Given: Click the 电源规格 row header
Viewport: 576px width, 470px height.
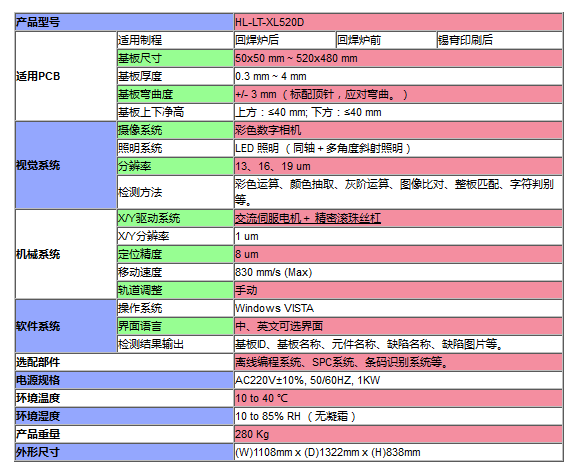Looking at the screenshot, I should point(124,380).
